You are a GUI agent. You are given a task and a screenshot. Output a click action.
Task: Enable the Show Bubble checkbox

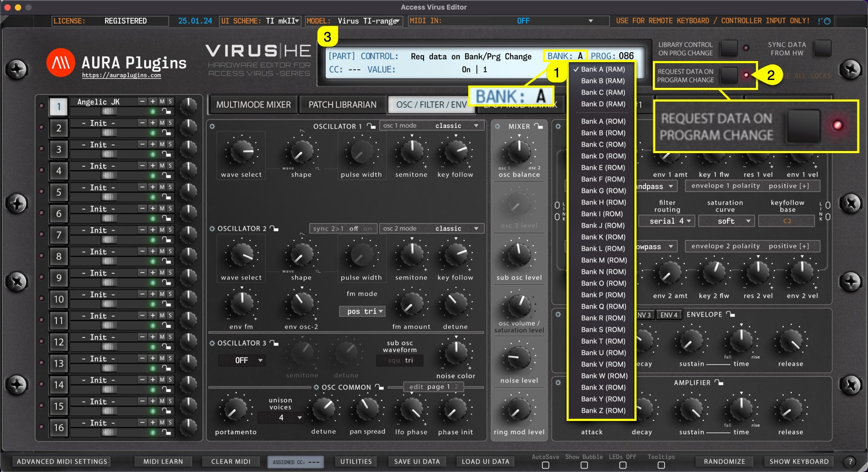(584, 465)
